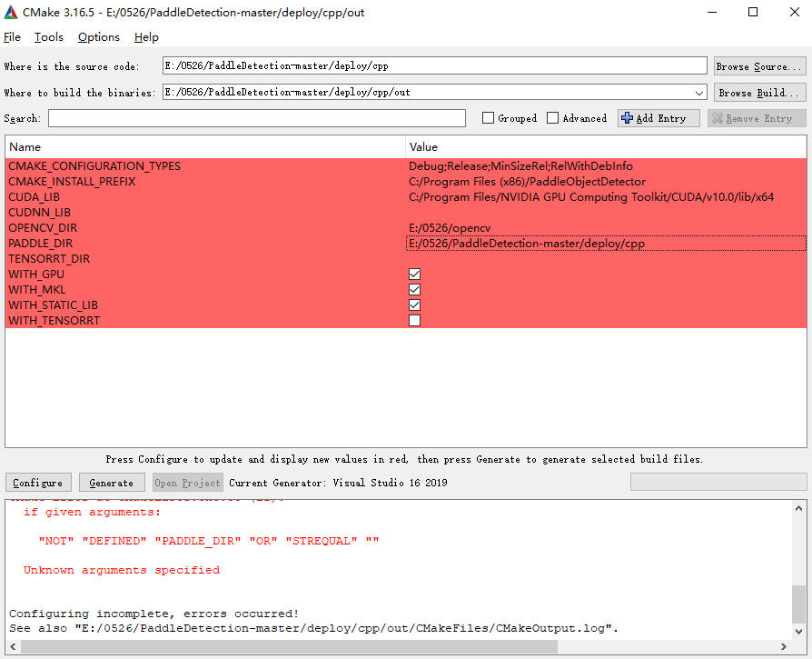
Task: Click the Search input field
Action: tap(257, 118)
